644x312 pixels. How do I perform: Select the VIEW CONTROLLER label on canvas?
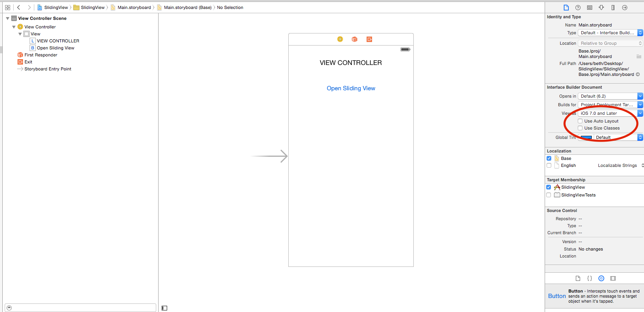tap(351, 63)
